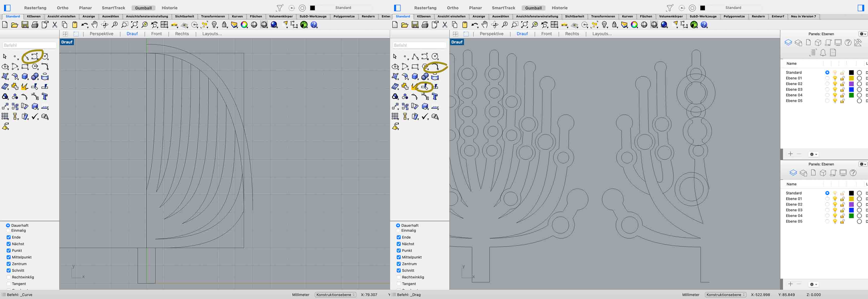Toggle the Ortho button in the right window
Image resolution: width=868 pixels, height=299 pixels.
pyautogui.click(x=453, y=8)
